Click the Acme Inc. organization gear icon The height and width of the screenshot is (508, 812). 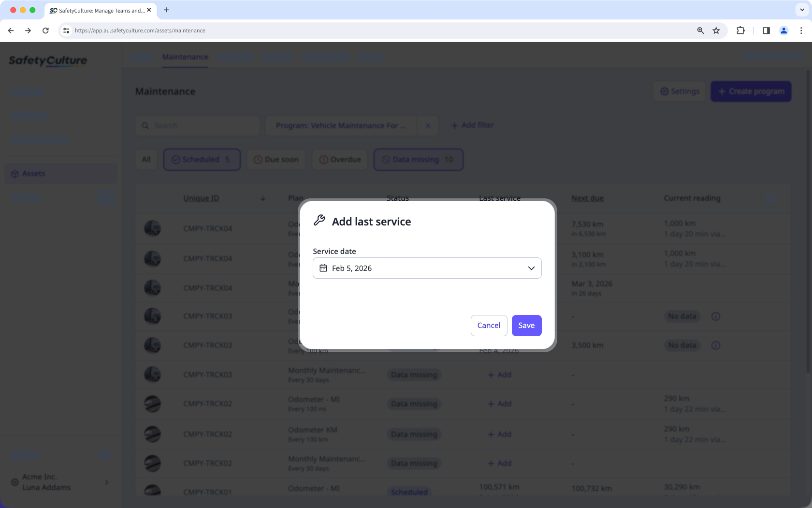coord(14,482)
